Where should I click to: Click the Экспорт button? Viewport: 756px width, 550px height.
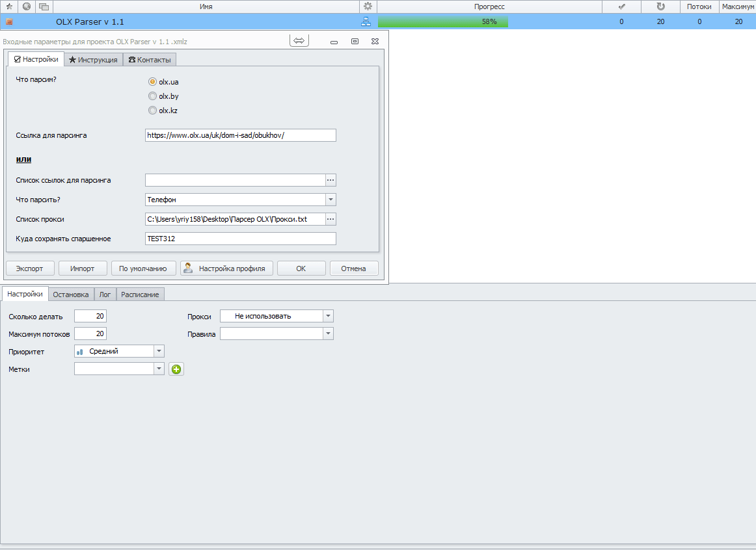point(29,268)
